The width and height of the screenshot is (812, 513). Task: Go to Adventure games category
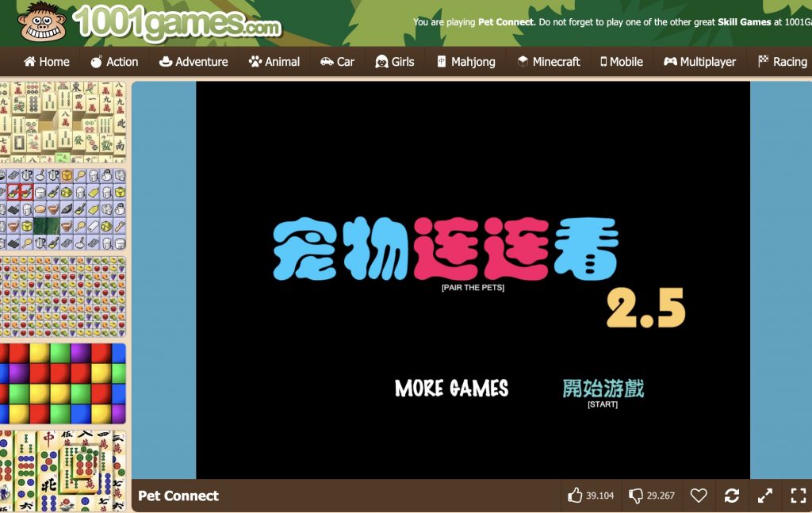click(x=193, y=62)
